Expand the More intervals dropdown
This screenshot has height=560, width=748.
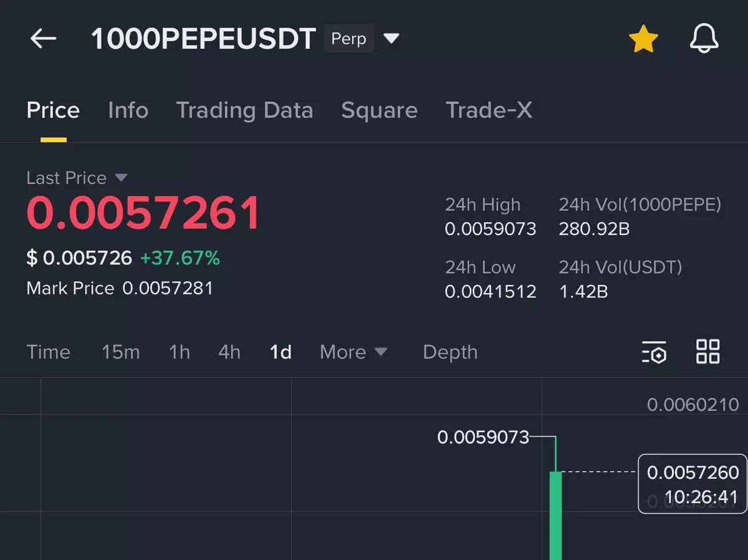point(353,352)
